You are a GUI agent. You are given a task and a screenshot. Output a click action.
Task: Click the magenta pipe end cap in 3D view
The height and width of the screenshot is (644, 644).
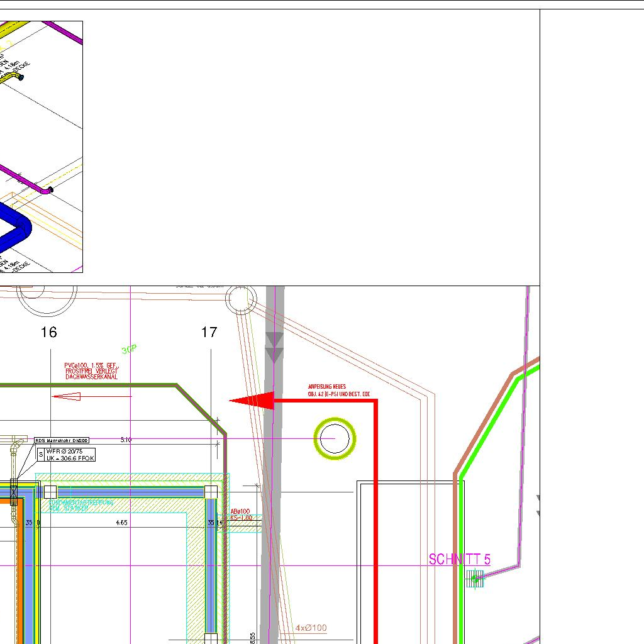click(50, 189)
